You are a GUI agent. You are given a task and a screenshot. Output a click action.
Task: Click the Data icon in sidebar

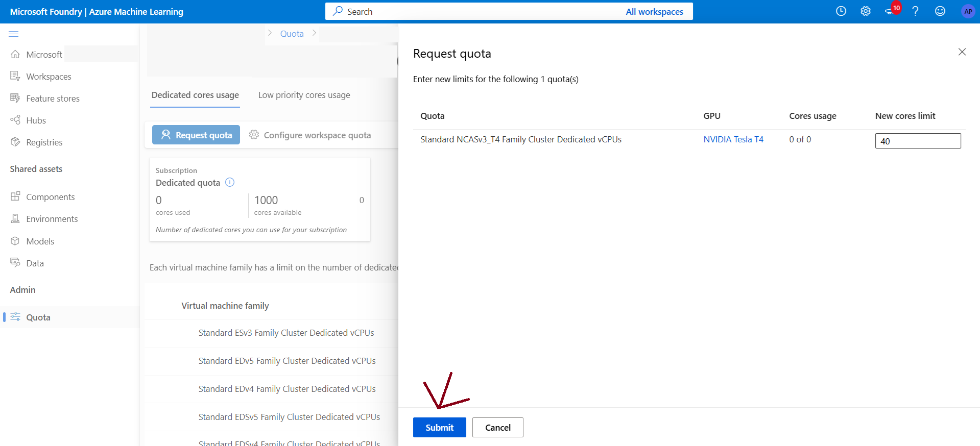[15, 262]
